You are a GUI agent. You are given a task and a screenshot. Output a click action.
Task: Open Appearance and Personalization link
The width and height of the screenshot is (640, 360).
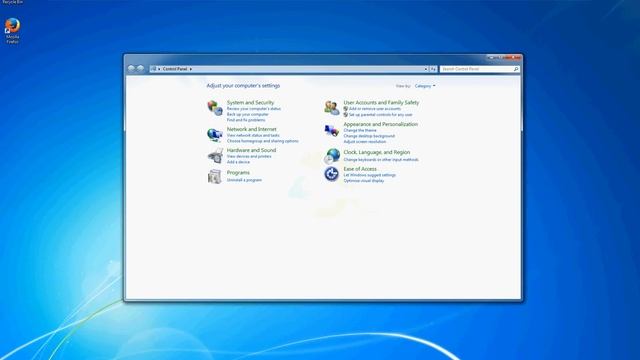(380, 124)
